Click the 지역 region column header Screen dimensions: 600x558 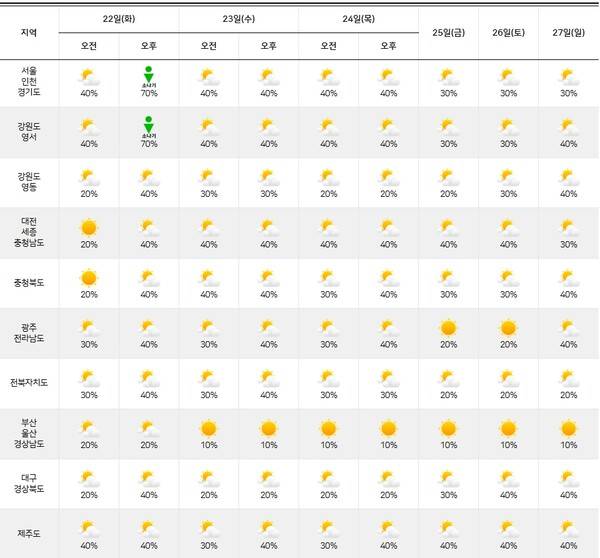click(29, 32)
